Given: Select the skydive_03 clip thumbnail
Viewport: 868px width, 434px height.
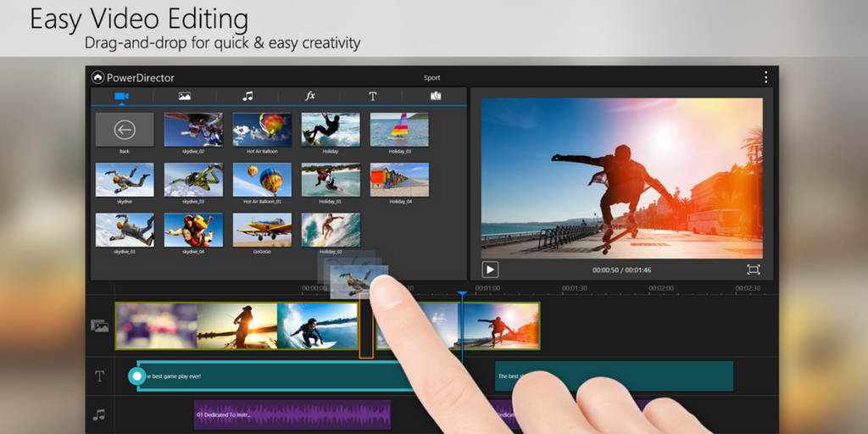Looking at the screenshot, I should 193,180.
